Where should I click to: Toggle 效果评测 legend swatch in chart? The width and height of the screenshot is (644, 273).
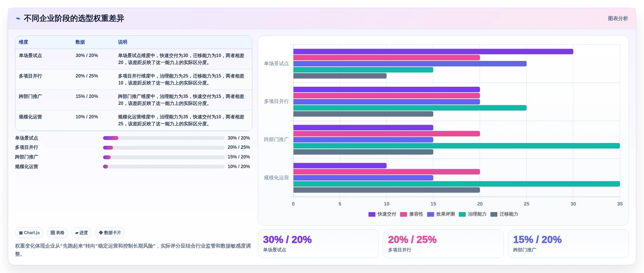pos(431,214)
